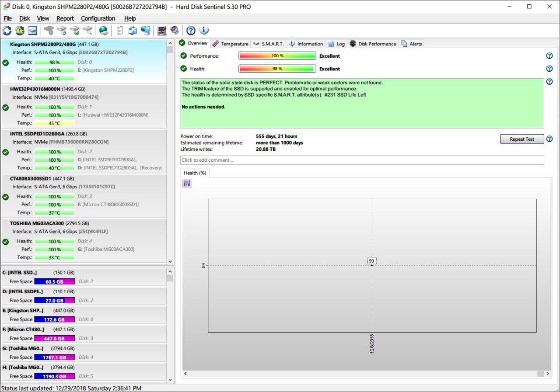The width and height of the screenshot is (560, 392).
Task: Click the green check icon of the TOSHIBA disk
Action: (x=6, y=241)
